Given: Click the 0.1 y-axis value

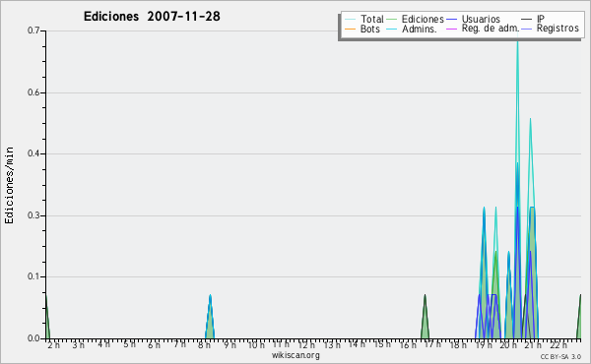Looking at the screenshot, I should (33, 276).
